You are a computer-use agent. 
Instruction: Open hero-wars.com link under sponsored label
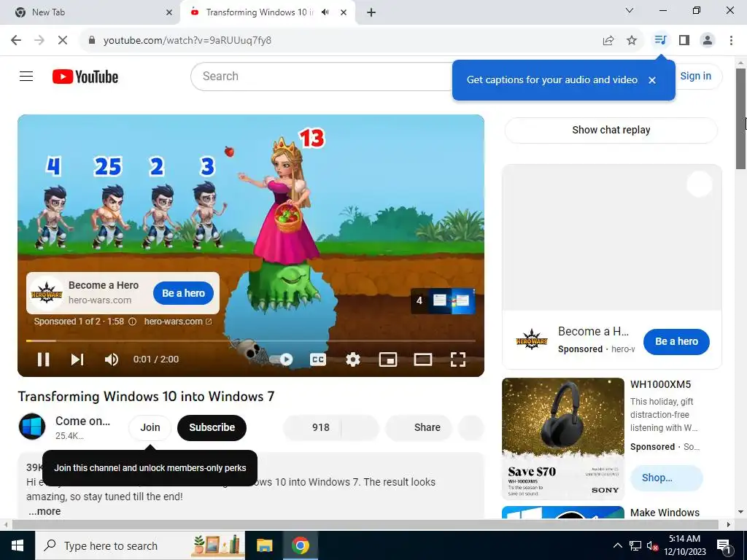178,322
